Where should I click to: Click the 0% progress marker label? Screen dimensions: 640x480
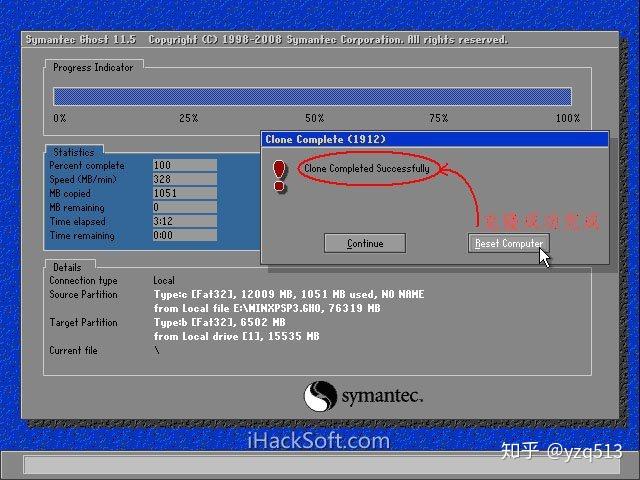(60, 118)
